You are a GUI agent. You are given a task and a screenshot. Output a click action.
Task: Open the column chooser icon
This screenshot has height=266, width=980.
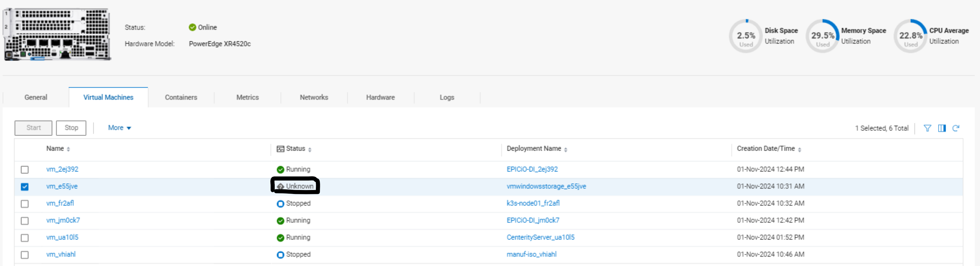point(941,128)
